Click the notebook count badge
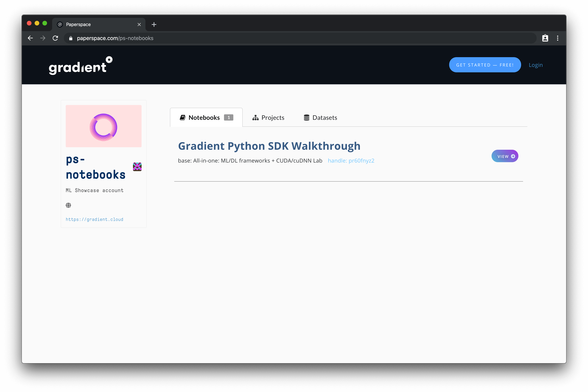 coord(228,117)
